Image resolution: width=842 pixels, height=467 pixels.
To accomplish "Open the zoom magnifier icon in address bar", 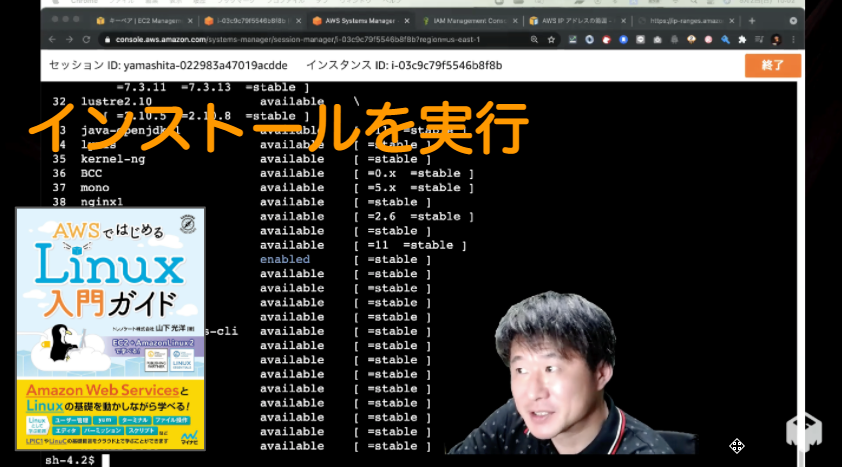I will [534, 39].
